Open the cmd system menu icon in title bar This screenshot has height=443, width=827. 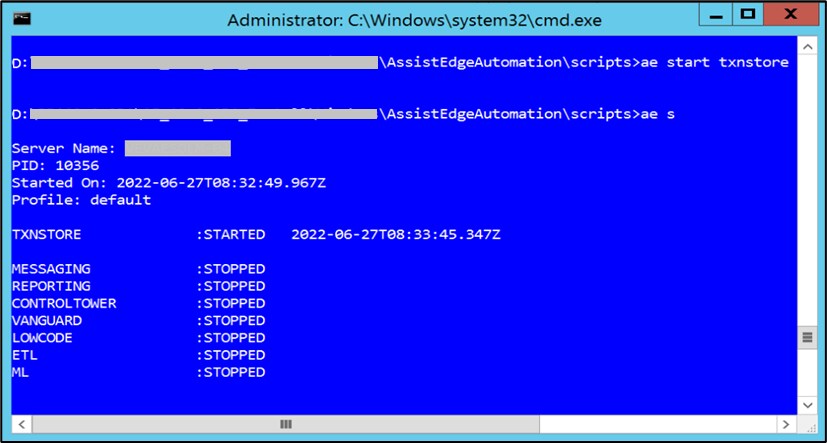click(22, 20)
